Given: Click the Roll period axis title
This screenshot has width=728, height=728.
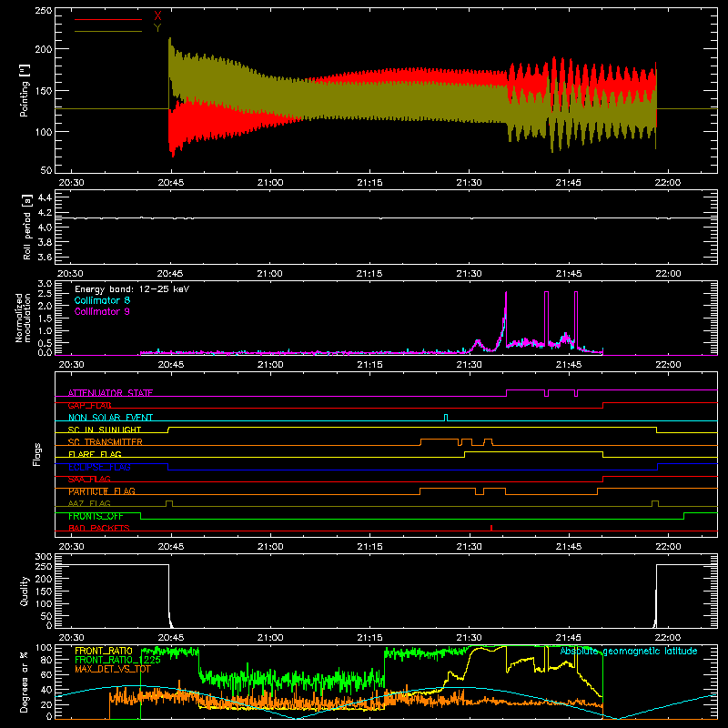Looking at the screenshot, I should [26, 227].
